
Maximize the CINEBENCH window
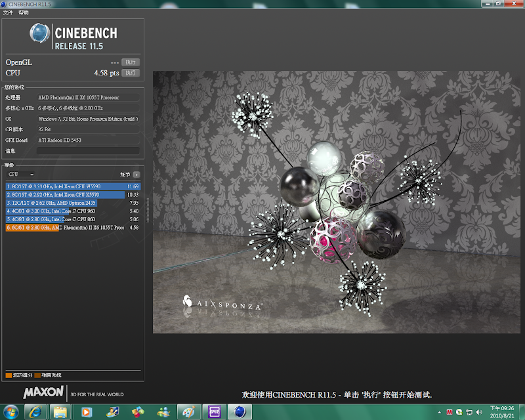click(498, 3)
